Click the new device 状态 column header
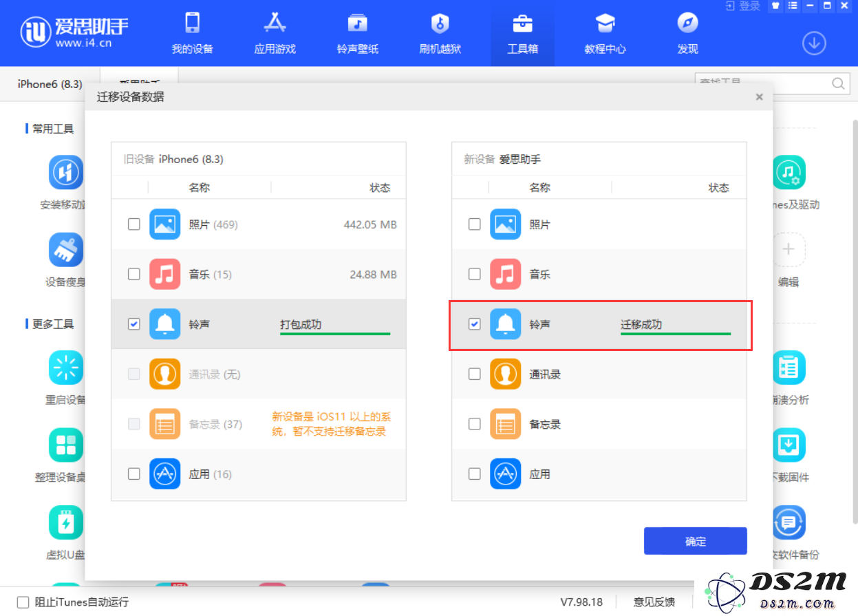858x616 pixels. 719,187
